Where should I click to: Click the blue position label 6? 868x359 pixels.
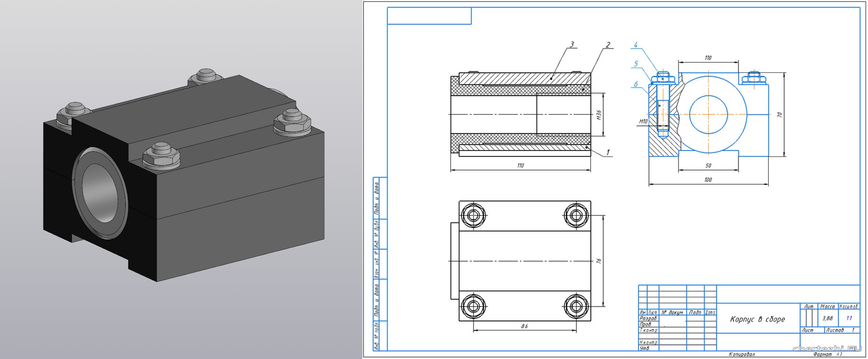636,84
